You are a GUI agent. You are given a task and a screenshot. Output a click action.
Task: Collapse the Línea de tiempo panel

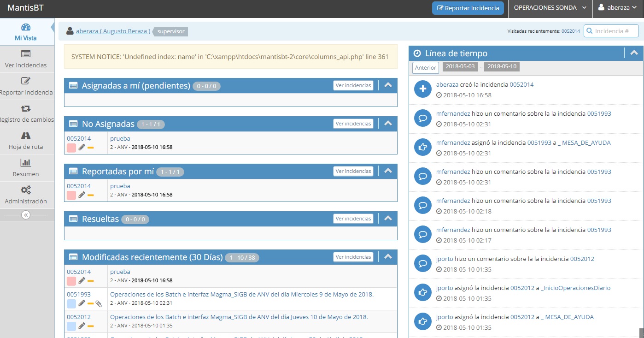(x=633, y=53)
